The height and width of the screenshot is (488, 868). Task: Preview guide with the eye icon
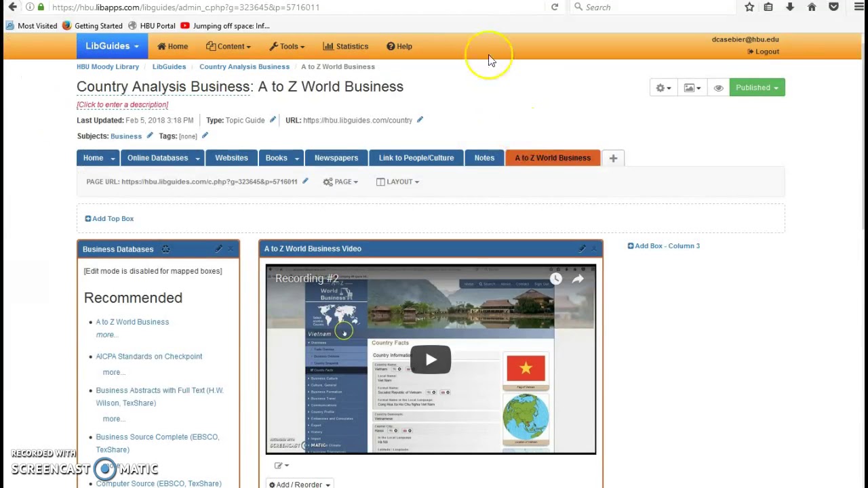[718, 87]
